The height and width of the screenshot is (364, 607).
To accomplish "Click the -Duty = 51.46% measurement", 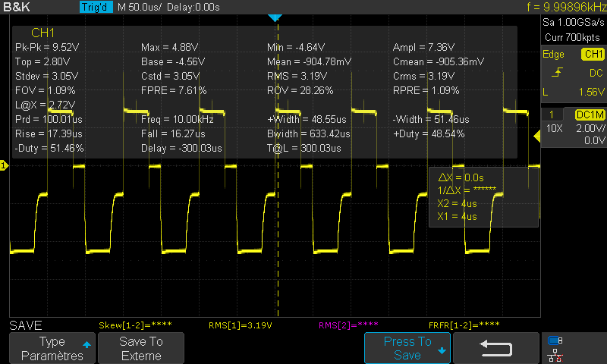I will coord(49,148).
